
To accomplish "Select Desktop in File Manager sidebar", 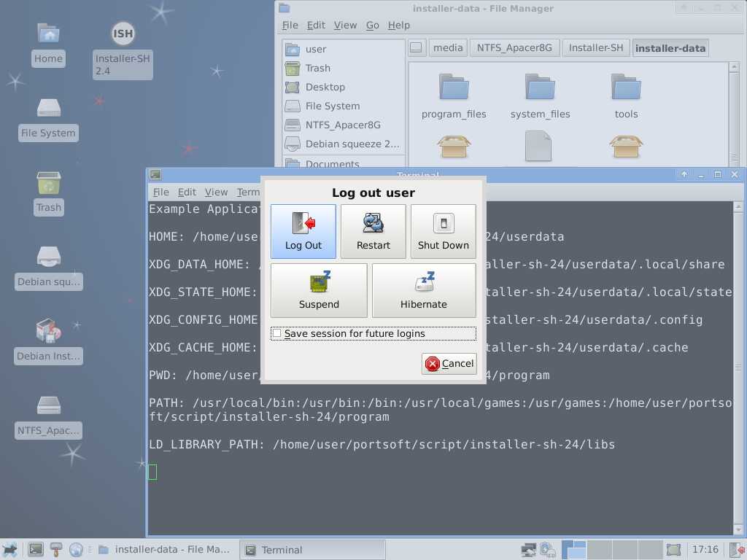I will coord(343,87).
